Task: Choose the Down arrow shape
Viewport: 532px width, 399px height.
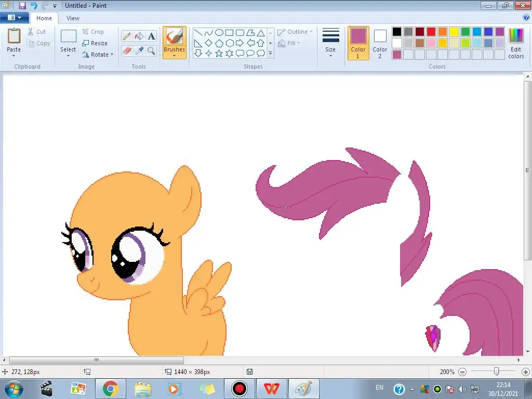Action: point(198,54)
